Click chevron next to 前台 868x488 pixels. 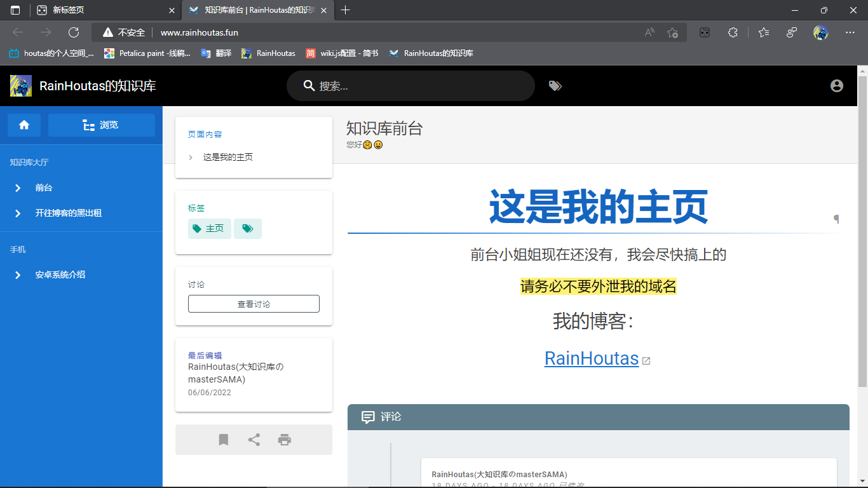(18, 188)
